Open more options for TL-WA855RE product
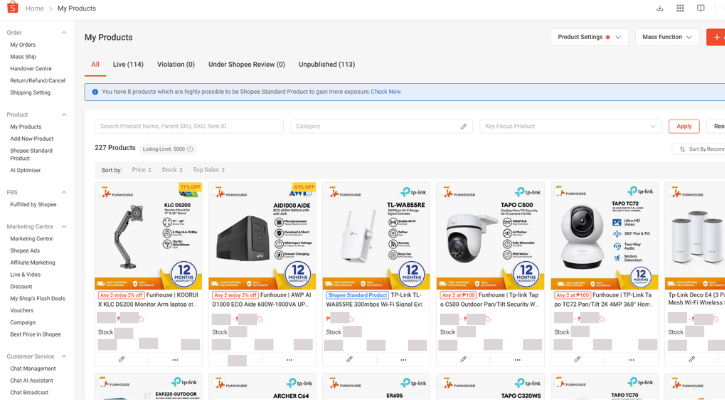The height and width of the screenshot is (400, 725). pyautogui.click(x=403, y=360)
